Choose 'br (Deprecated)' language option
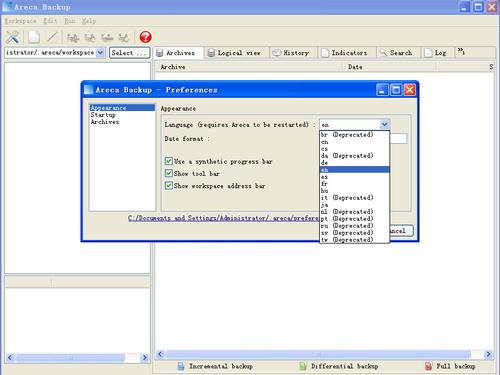 pos(354,135)
